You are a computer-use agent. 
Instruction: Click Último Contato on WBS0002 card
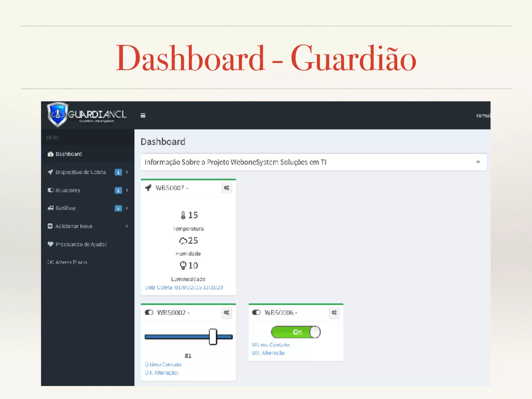[x=163, y=364]
